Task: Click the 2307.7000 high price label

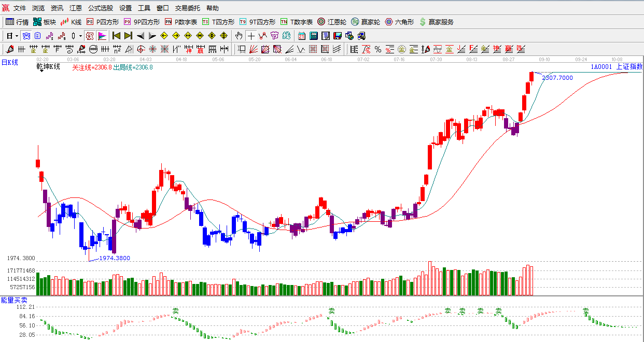Action: (557, 78)
